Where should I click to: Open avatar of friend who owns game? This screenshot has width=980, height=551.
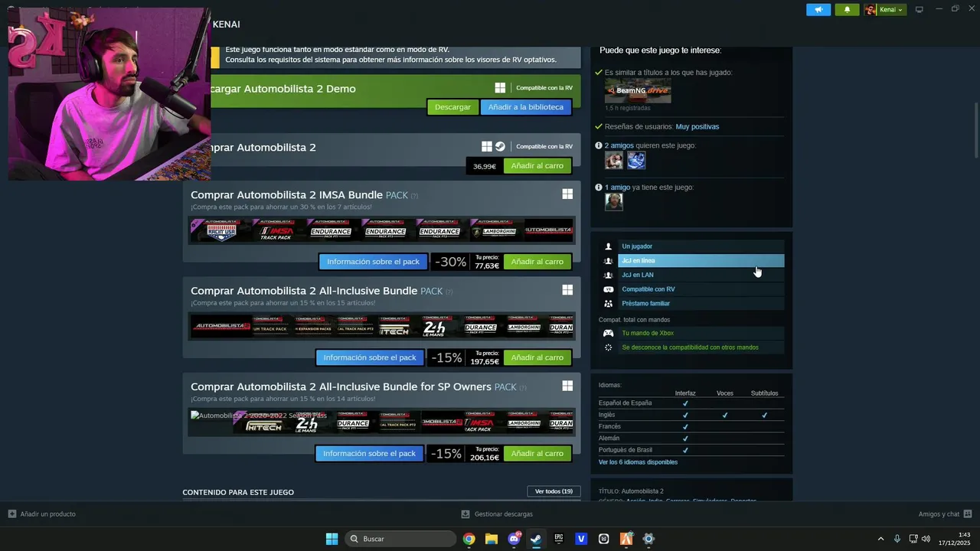pyautogui.click(x=614, y=201)
